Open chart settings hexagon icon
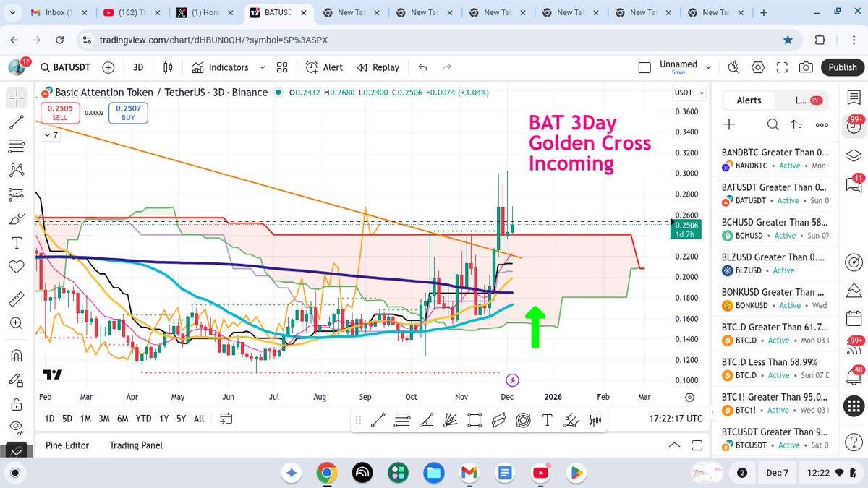 [758, 67]
